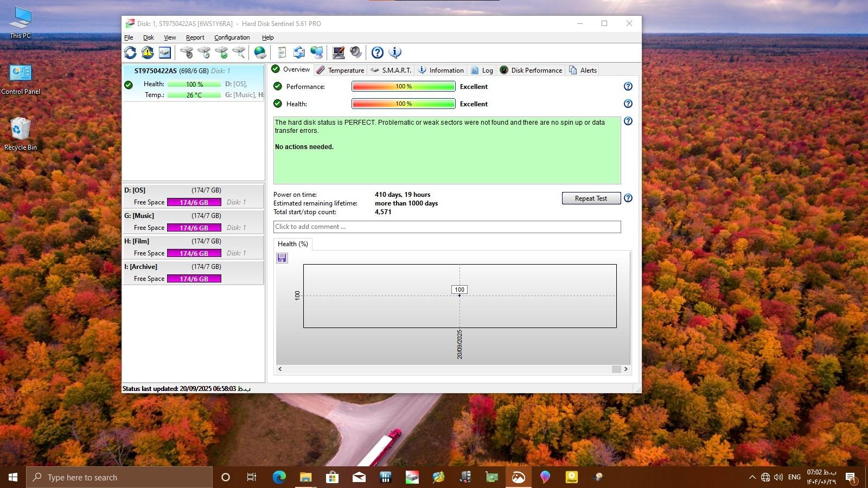868x488 pixels.
Task: Click the refresh disk status toolbar icon
Action: [130, 53]
